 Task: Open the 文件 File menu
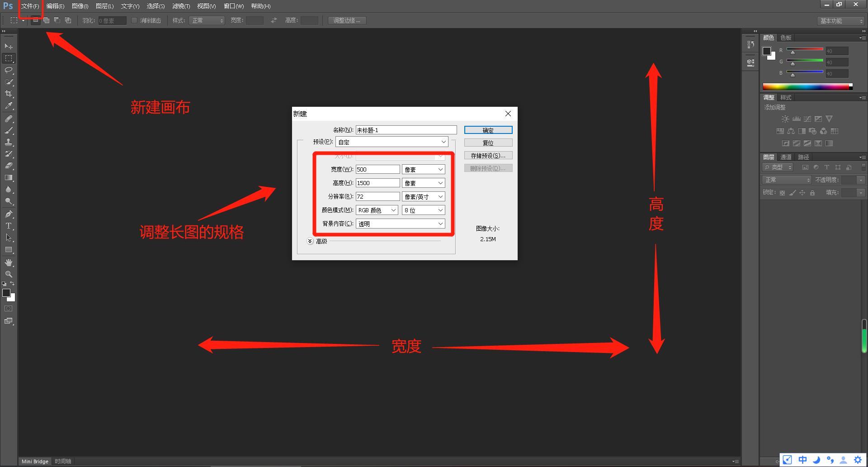30,6
